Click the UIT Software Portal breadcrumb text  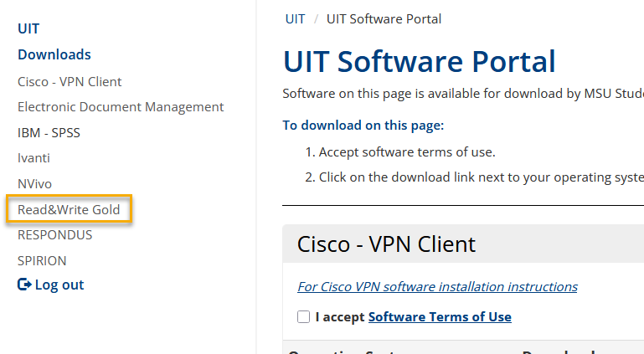coord(384,19)
